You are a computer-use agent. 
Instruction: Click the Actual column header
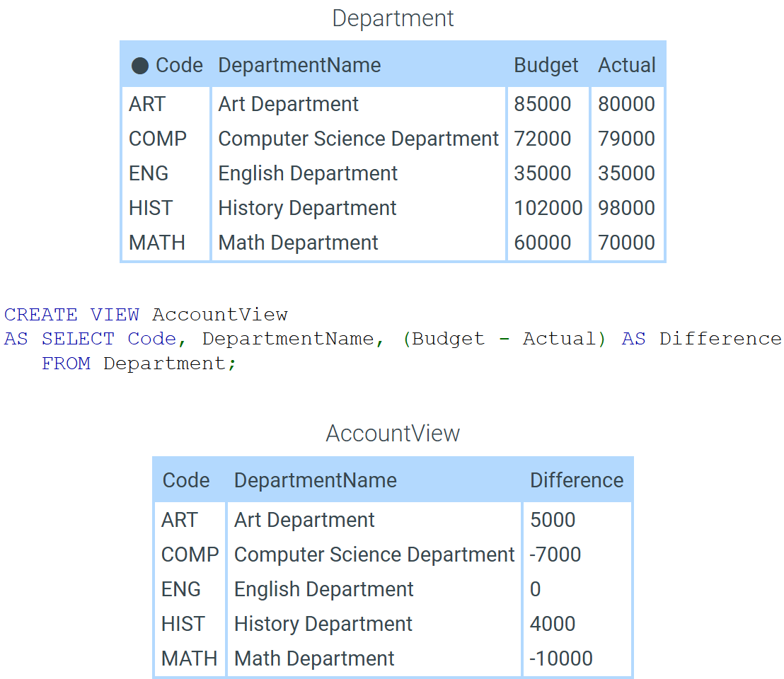coord(627,66)
